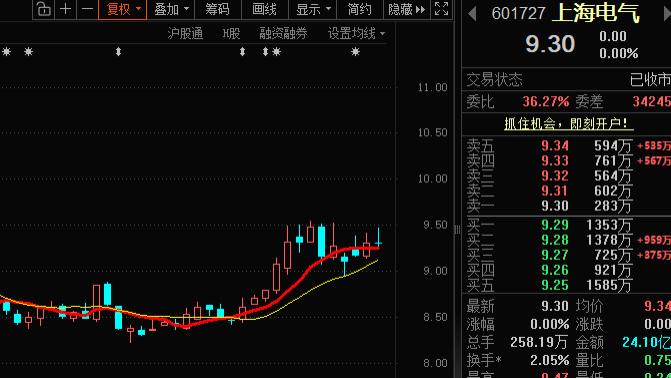
Task: Click the first star event marker on chart
Action: point(6,52)
